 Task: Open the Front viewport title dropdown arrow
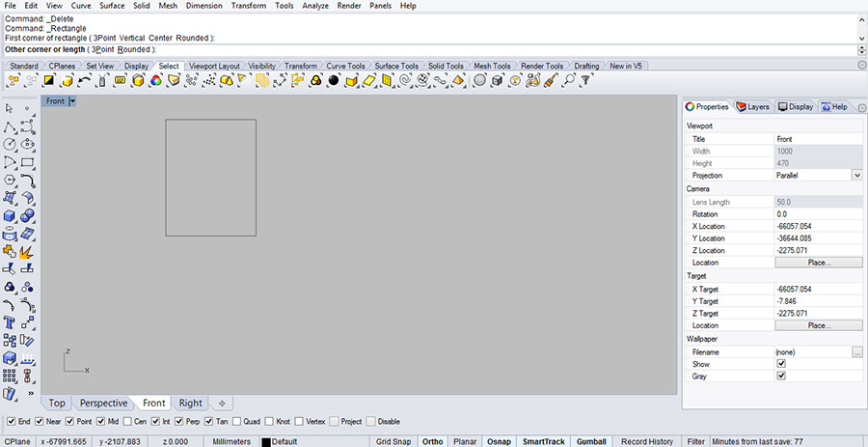coord(72,101)
